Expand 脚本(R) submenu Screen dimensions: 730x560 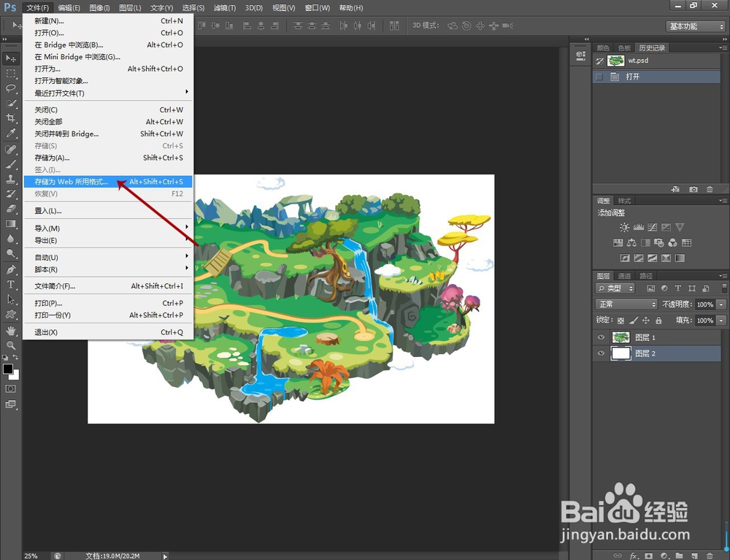108,269
